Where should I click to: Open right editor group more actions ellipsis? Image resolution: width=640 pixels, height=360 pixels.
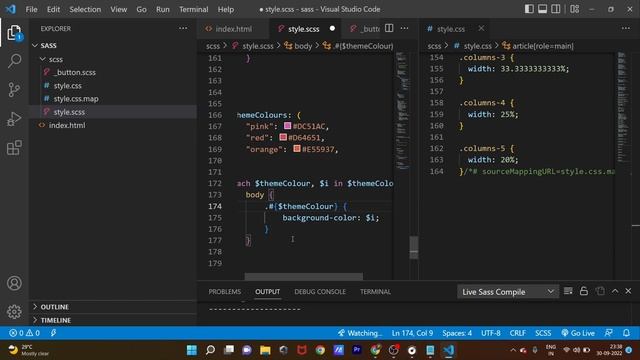(x=626, y=28)
